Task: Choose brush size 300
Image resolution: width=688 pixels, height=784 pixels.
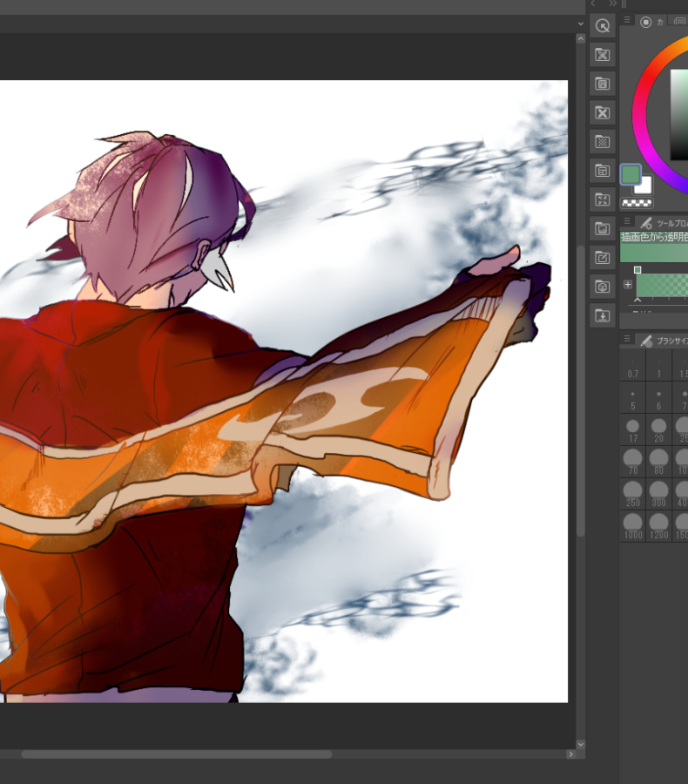Action: click(659, 494)
